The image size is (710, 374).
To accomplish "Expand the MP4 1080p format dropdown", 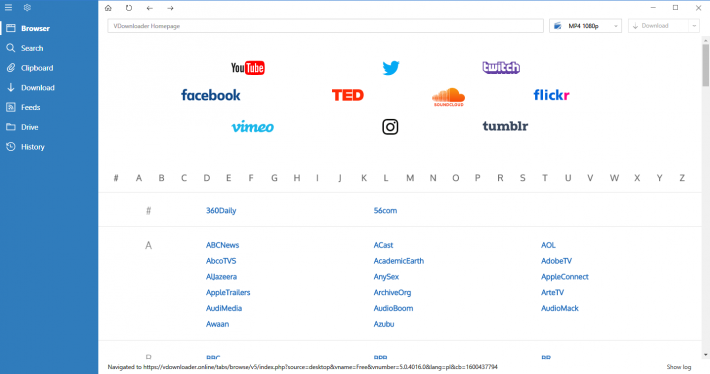I will (x=585, y=26).
